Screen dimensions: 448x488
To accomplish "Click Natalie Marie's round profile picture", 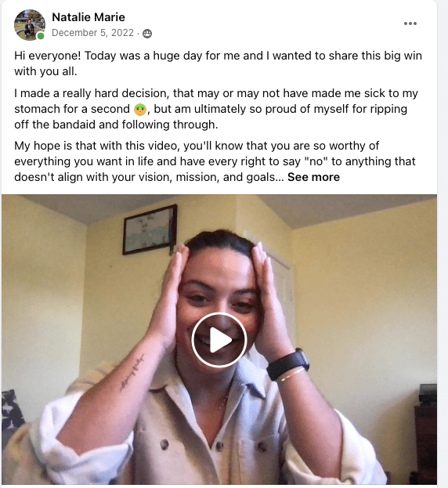I will coord(30,25).
